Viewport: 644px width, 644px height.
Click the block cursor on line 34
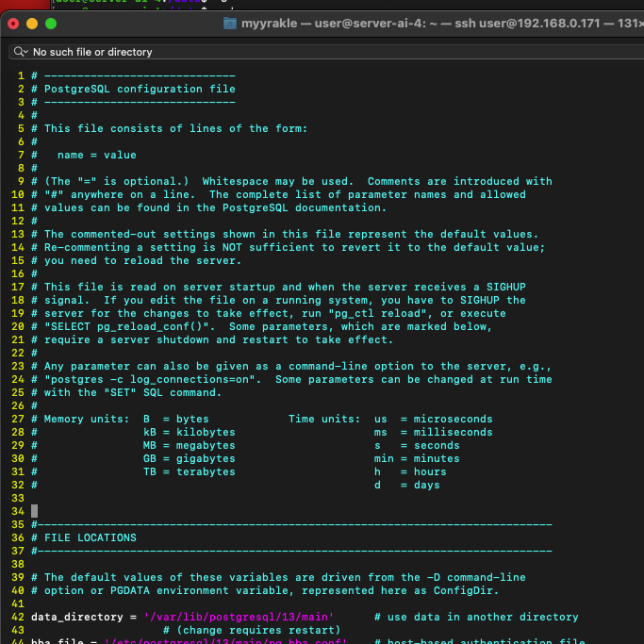[35, 511]
